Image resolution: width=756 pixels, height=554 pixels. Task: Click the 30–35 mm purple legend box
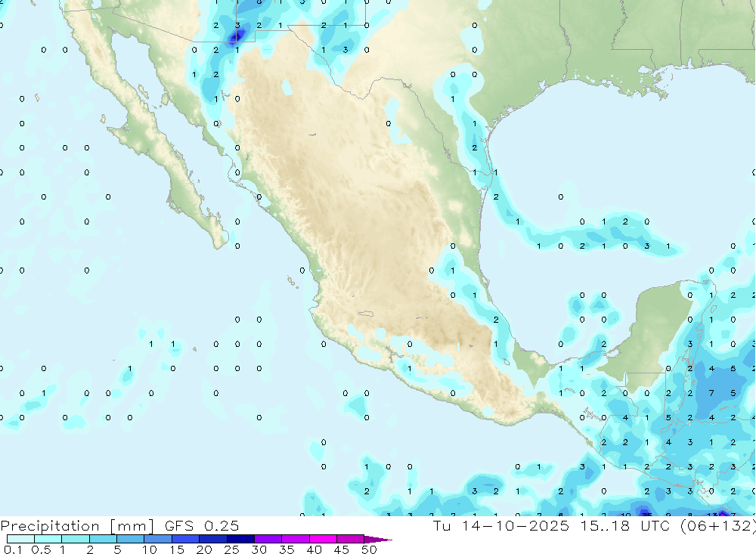(x=268, y=539)
